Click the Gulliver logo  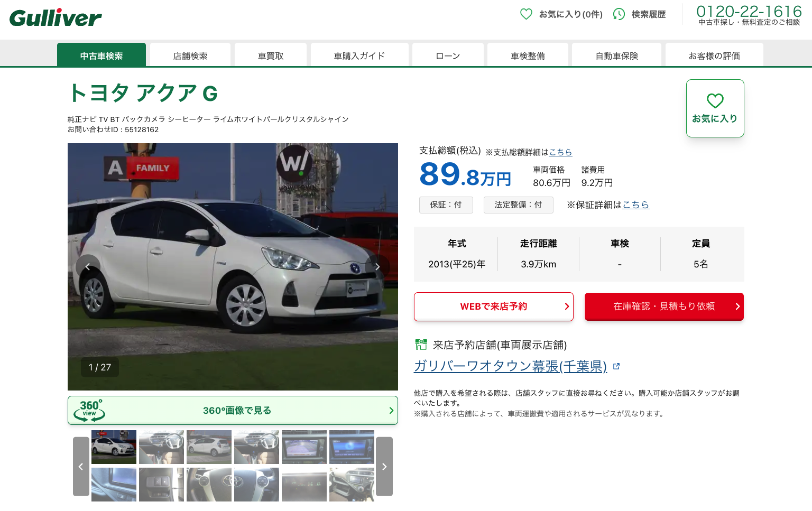(x=56, y=18)
